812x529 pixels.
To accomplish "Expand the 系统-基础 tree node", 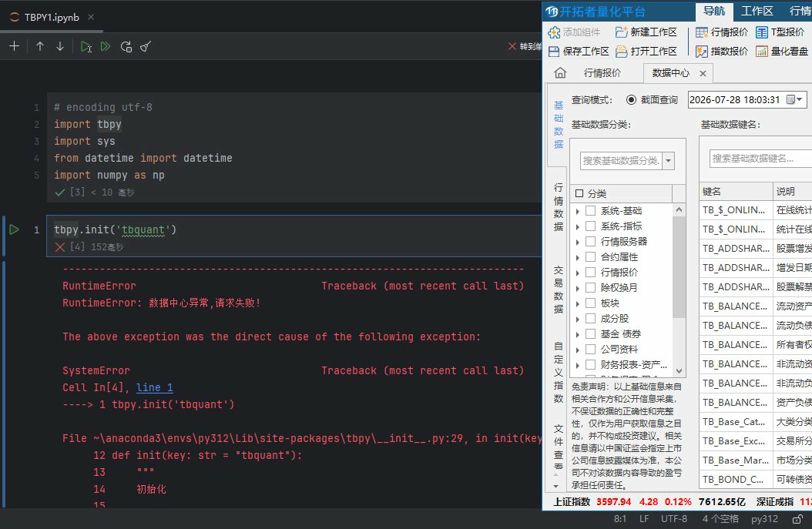I will pos(577,211).
